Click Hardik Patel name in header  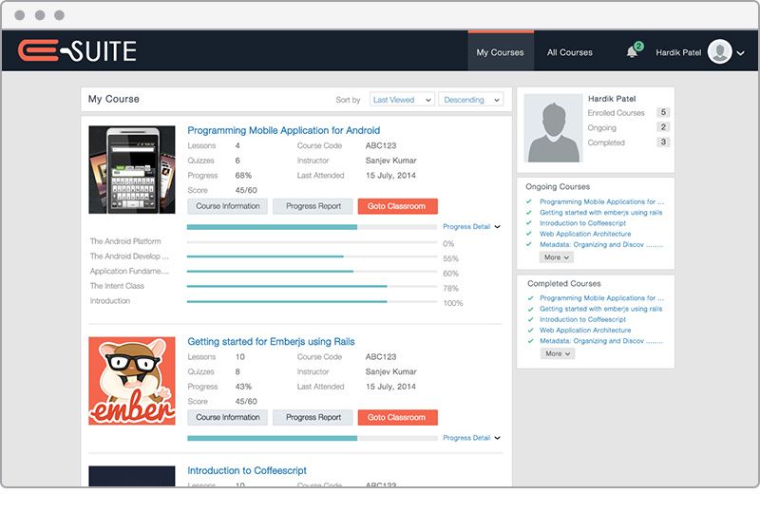(x=678, y=52)
